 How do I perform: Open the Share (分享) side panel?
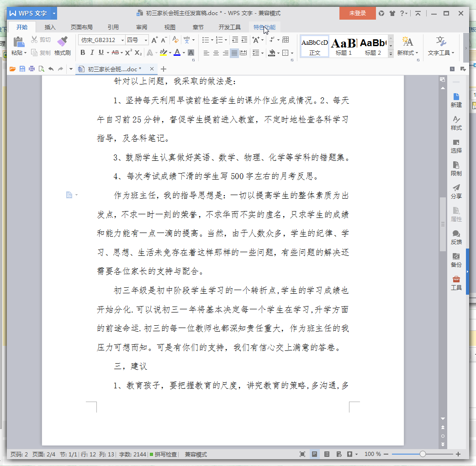pos(456,191)
